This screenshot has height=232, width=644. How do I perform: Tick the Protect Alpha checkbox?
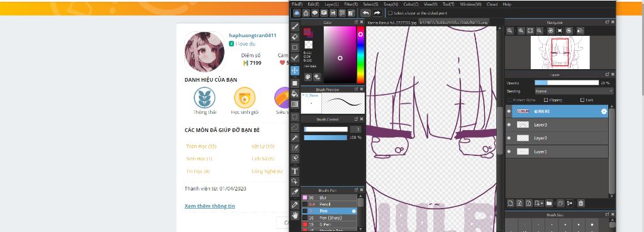coord(509,100)
